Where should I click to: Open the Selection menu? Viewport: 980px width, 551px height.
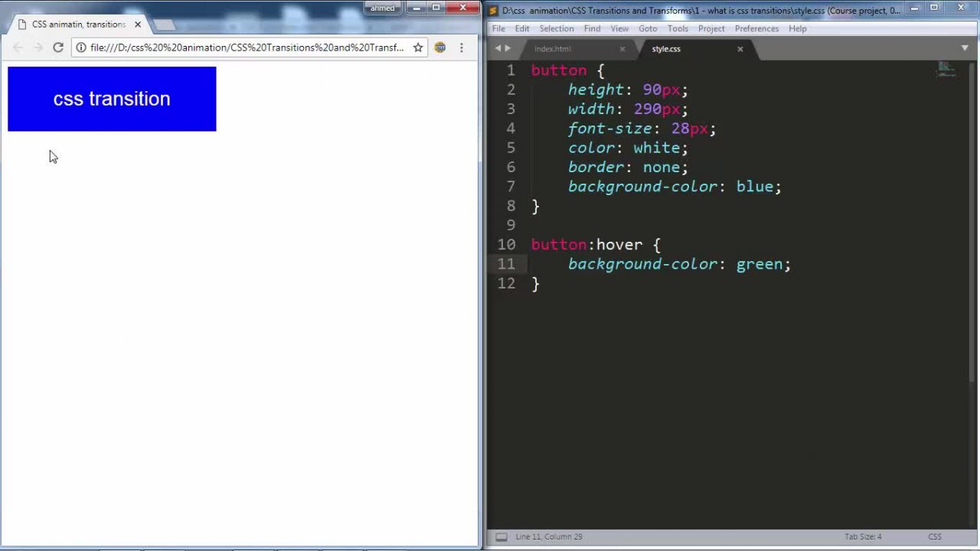pos(557,28)
